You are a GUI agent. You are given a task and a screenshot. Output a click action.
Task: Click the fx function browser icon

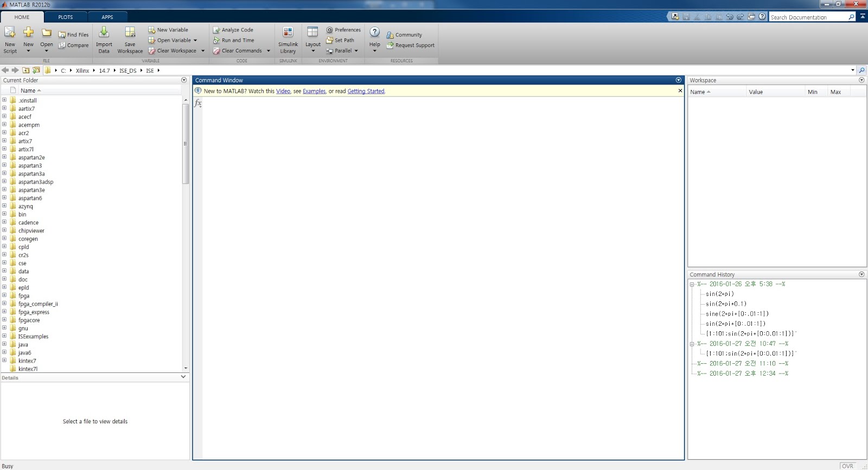coord(198,103)
